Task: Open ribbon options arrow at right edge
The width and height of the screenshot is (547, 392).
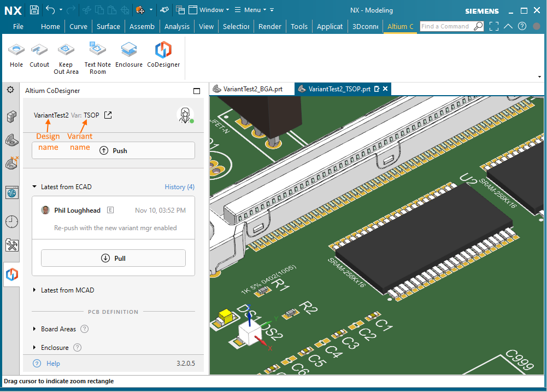Action: coord(539,77)
